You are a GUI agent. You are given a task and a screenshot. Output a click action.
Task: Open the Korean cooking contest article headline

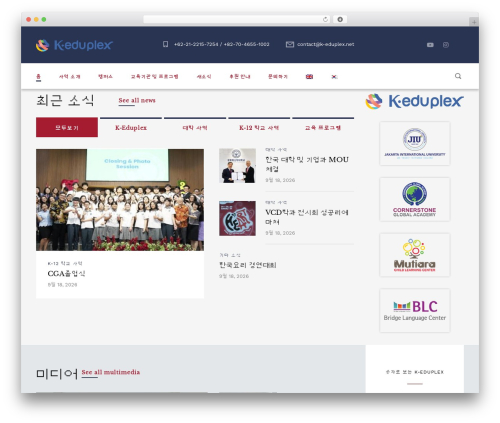click(x=248, y=265)
